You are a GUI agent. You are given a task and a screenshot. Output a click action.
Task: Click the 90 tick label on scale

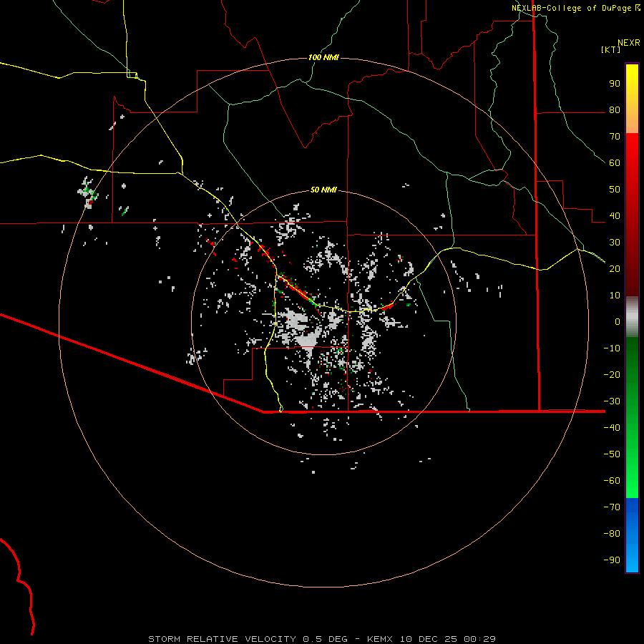pos(614,84)
